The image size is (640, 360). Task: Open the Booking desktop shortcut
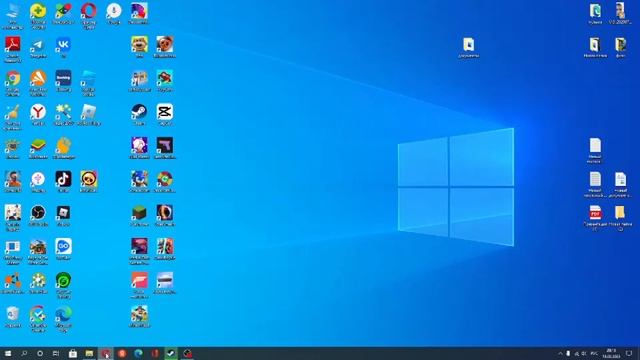click(x=63, y=81)
